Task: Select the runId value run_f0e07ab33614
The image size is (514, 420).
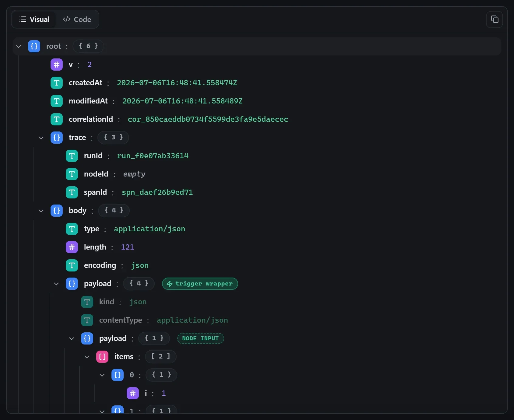Action: point(153,156)
